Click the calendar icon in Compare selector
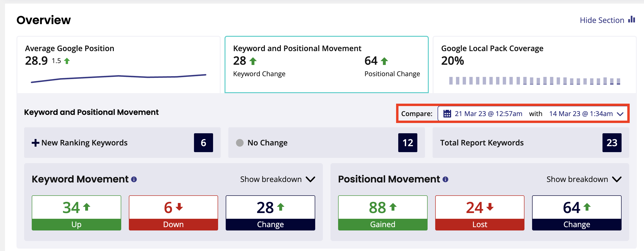 447,114
